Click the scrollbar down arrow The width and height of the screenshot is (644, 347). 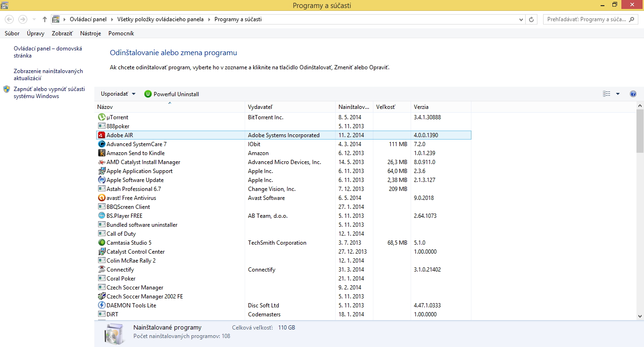click(x=640, y=316)
